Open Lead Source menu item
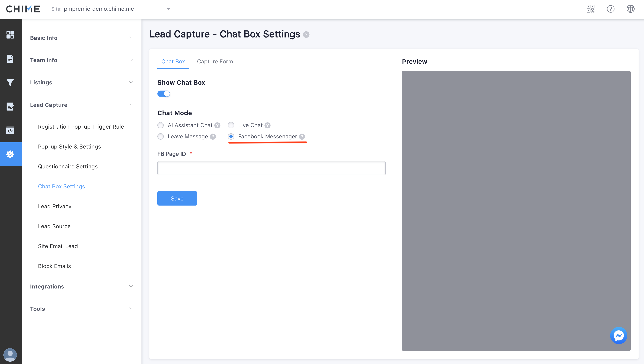This screenshot has width=644, height=364. 54,226
